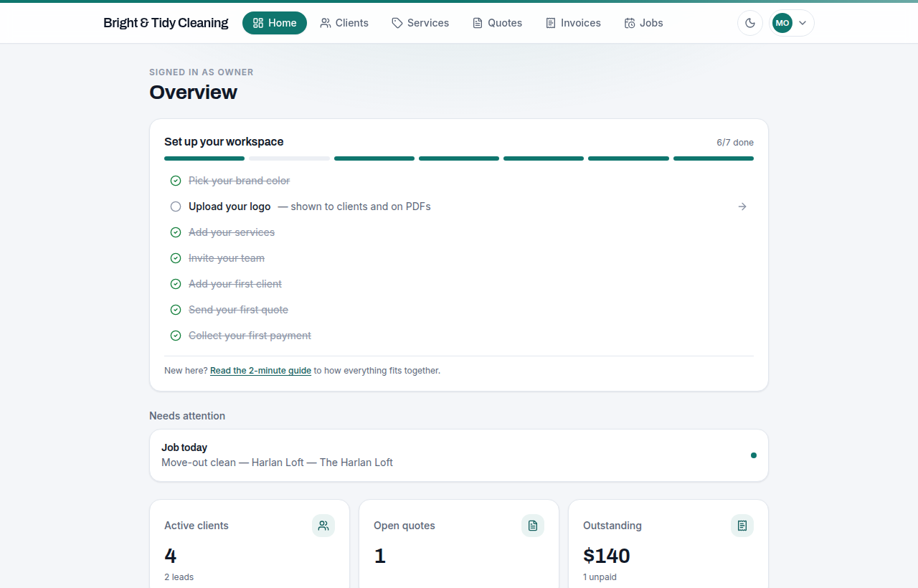Image resolution: width=918 pixels, height=588 pixels.
Task: Go to the Home tab
Action: click(x=275, y=23)
